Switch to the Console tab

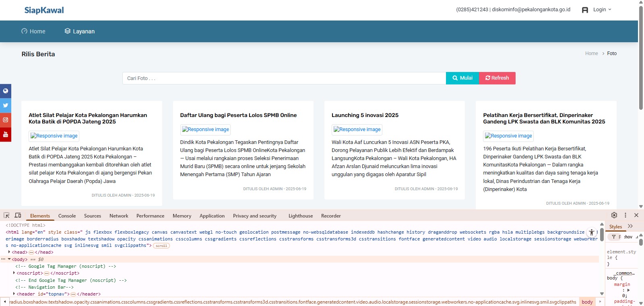click(67, 216)
